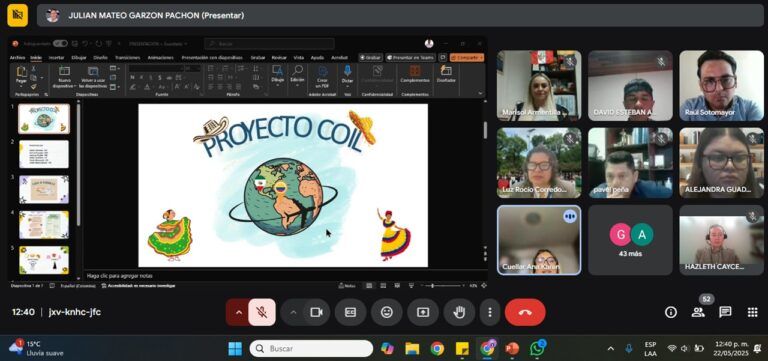Image resolution: width=768 pixels, height=361 pixels.
Task: Open the Diseñador pane
Action: [x=446, y=74]
